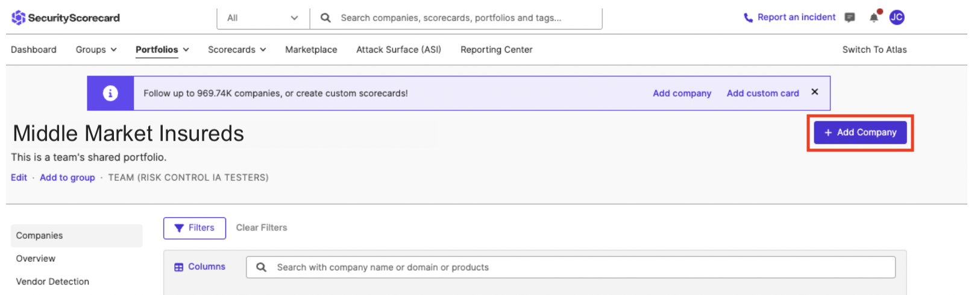Viewport: 980px width, 295px height.
Task: Click Clear Filters
Action: (262, 227)
